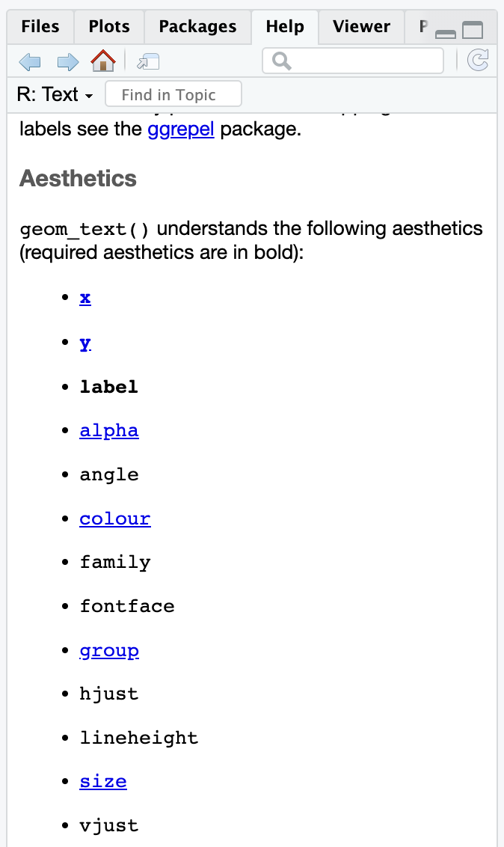
Task: Open the R: Text topic dropdown
Action: 56,95
